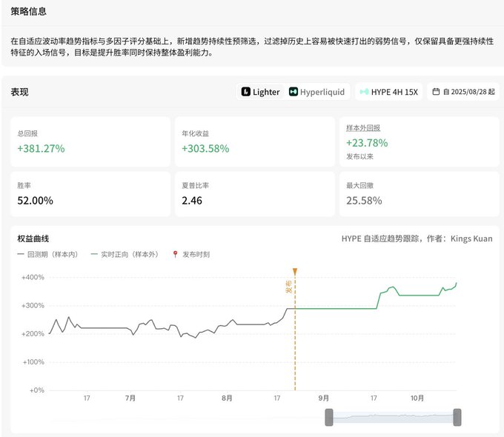Click the HYPE token icon
This screenshot has height=437, width=504.
364,92
